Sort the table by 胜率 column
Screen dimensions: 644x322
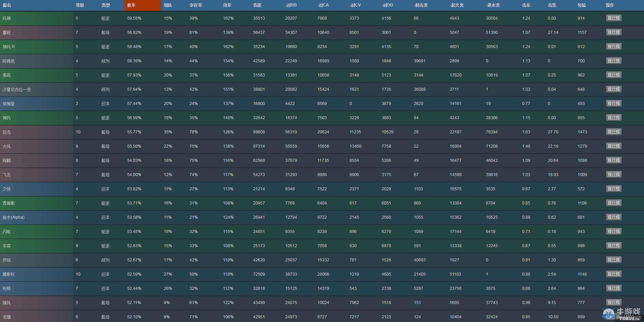pos(131,5)
